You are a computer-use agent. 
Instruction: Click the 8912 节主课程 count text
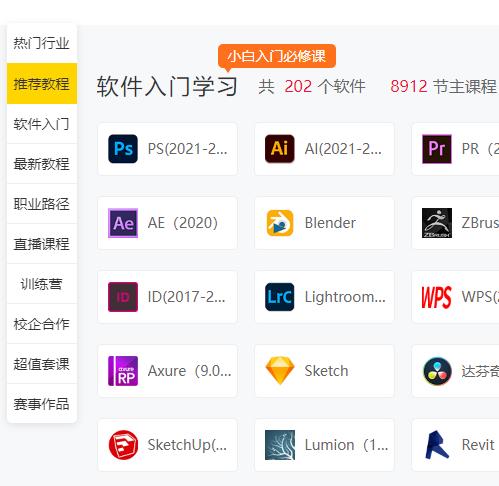[443, 87]
